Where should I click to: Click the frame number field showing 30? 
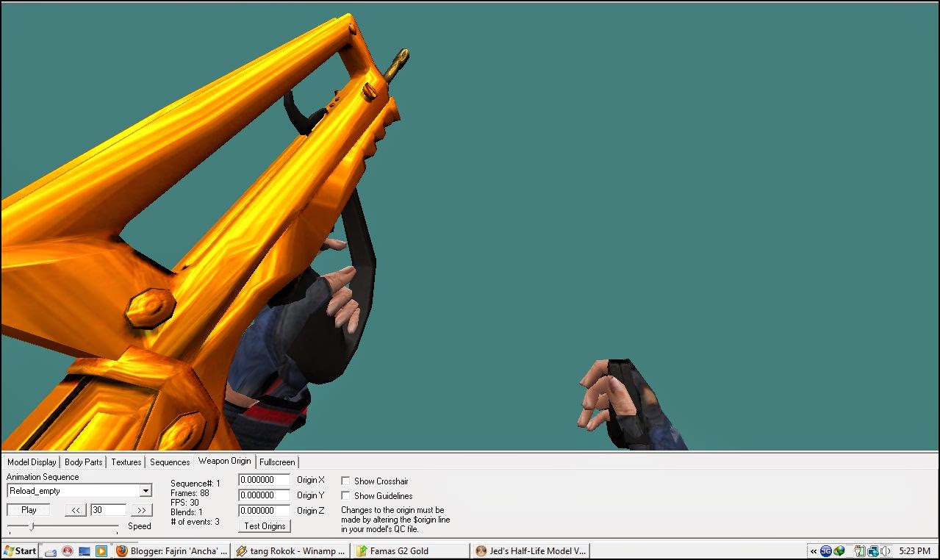click(x=108, y=510)
